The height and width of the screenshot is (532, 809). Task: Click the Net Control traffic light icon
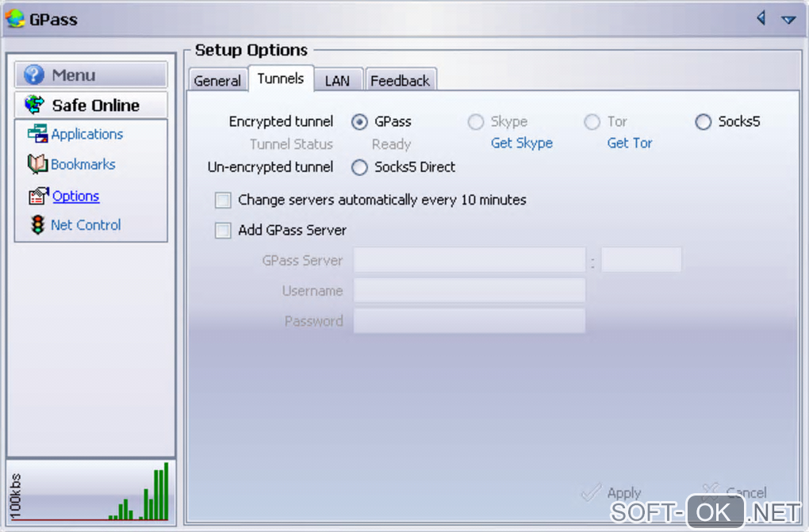pyautogui.click(x=37, y=225)
